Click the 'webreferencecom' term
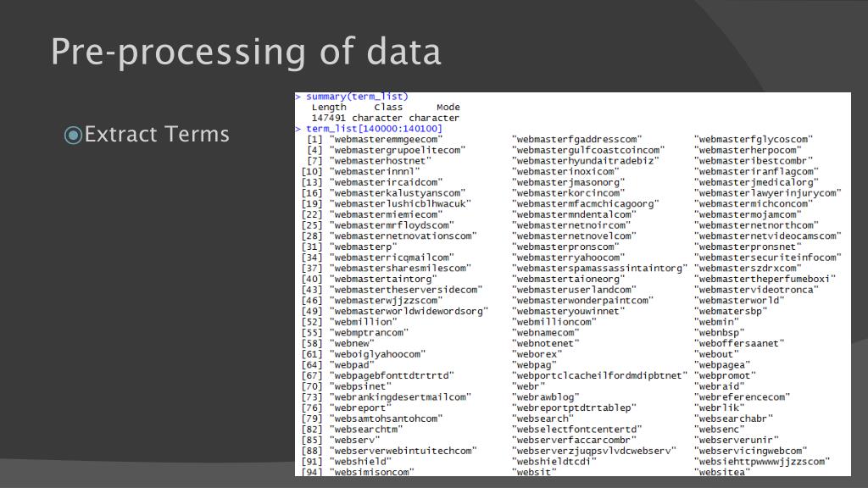Viewport: 868px width, 488px height. click(743, 397)
